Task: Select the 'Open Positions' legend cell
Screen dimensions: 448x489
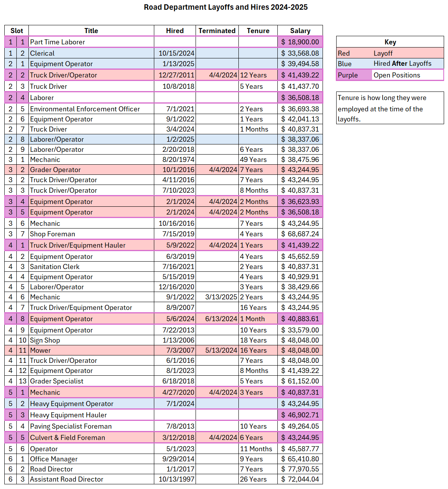Action: tap(408, 75)
